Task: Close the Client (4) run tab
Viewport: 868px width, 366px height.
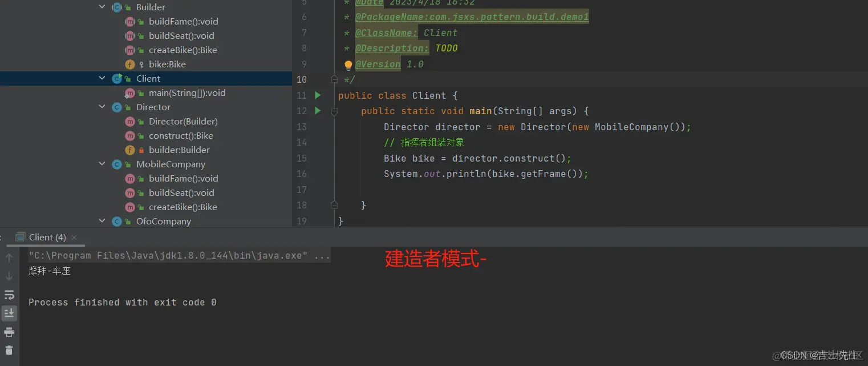Action: [74, 237]
